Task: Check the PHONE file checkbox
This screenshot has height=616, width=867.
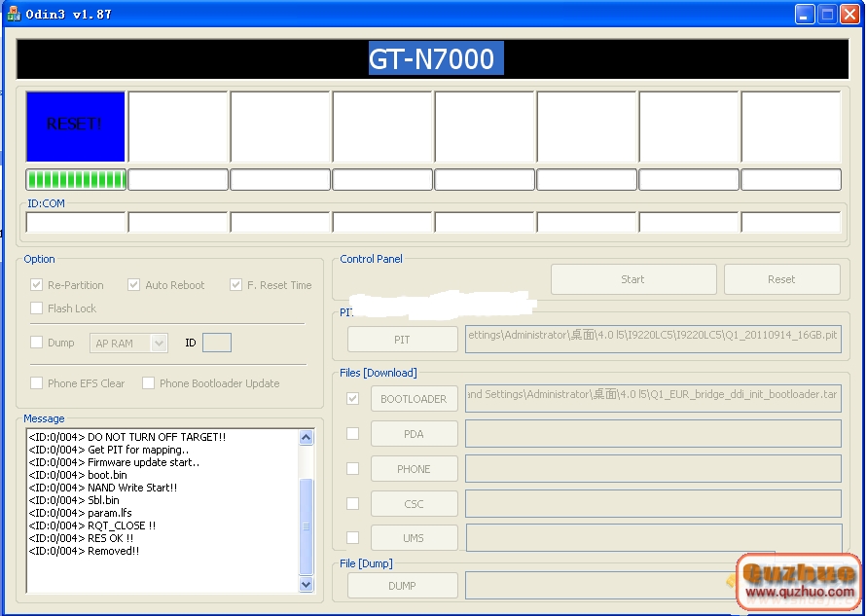Action: pyautogui.click(x=352, y=468)
